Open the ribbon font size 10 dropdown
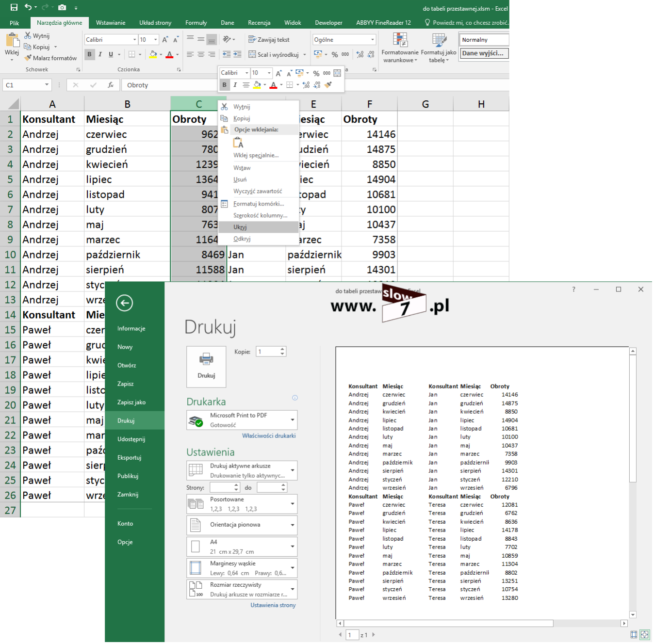Image resolution: width=654 pixels, height=644 pixels. (156, 40)
